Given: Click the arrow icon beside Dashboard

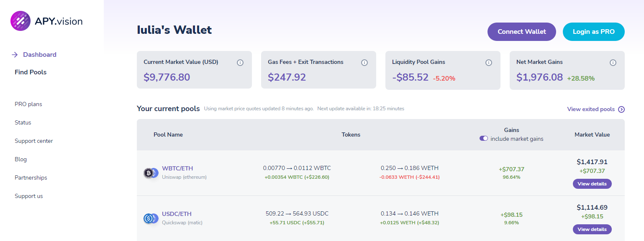Looking at the screenshot, I should [x=15, y=55].
